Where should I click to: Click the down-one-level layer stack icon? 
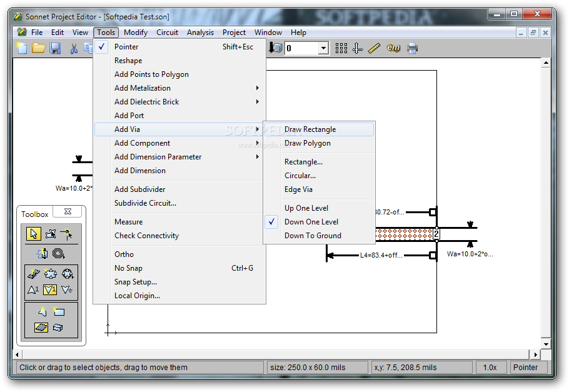276,48
